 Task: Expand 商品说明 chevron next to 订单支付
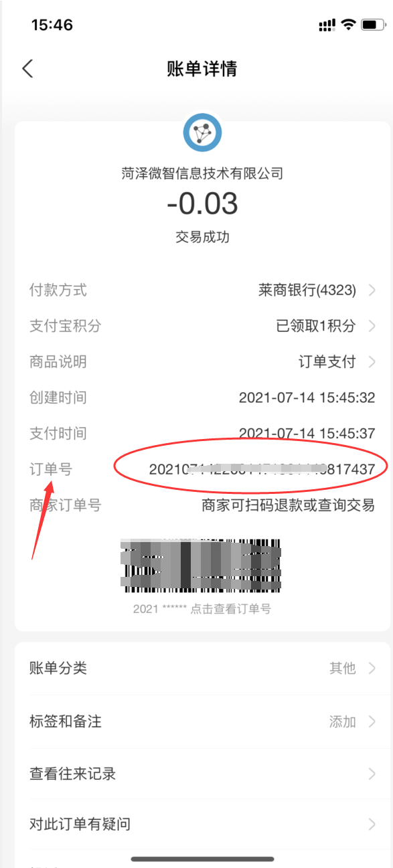372,362
